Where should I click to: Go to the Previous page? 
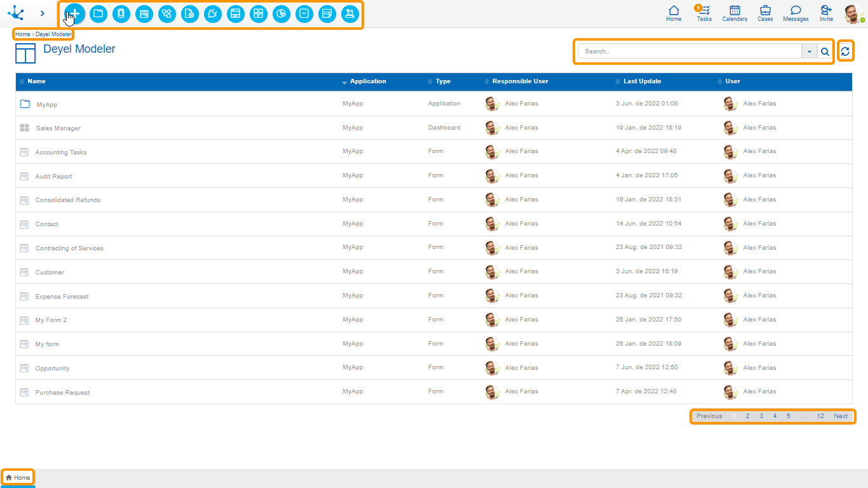pos(709,416)
